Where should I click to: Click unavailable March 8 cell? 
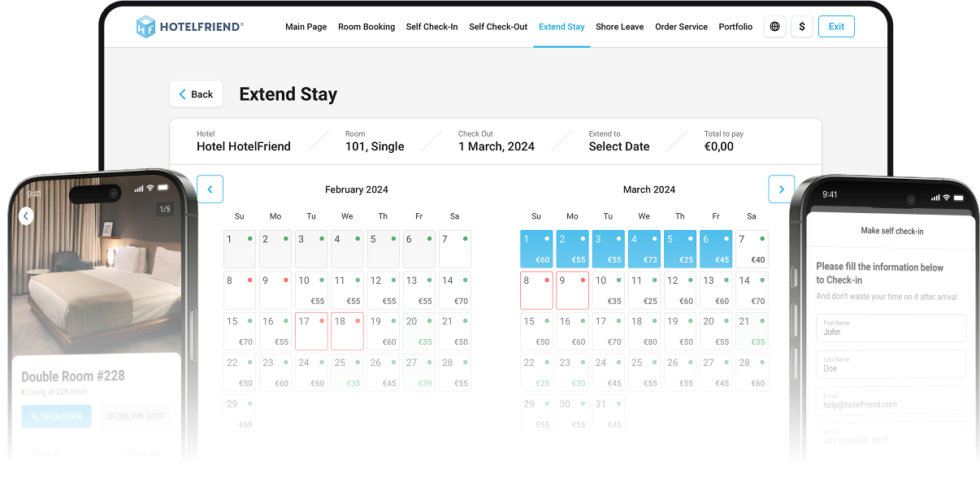tap(536, 290)
